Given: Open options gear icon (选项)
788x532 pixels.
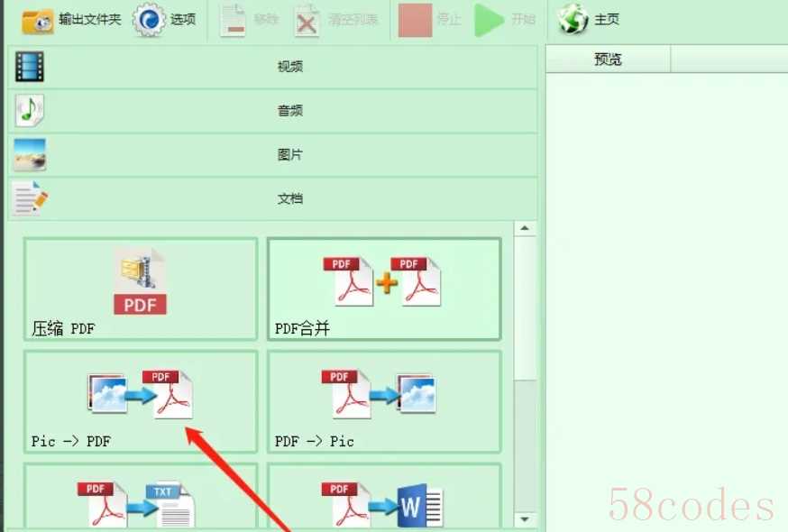Looking at the screenshot, I should [149, 20].
